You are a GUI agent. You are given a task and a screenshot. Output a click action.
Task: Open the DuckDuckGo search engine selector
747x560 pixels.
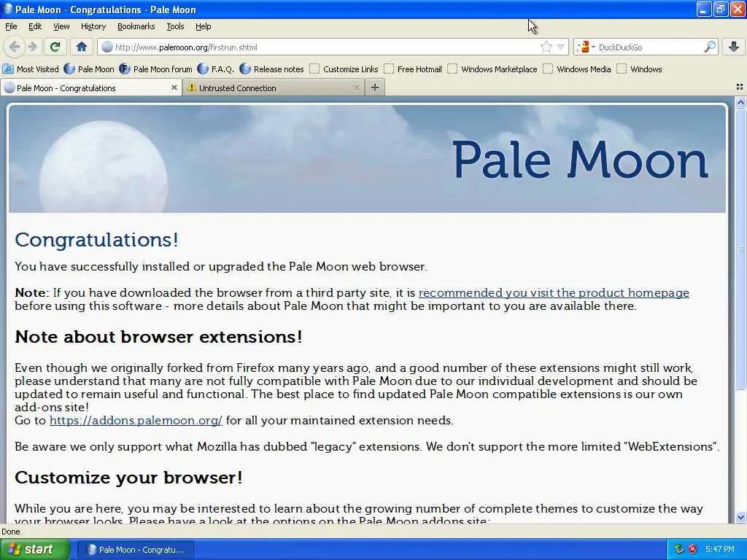[586, 47]
